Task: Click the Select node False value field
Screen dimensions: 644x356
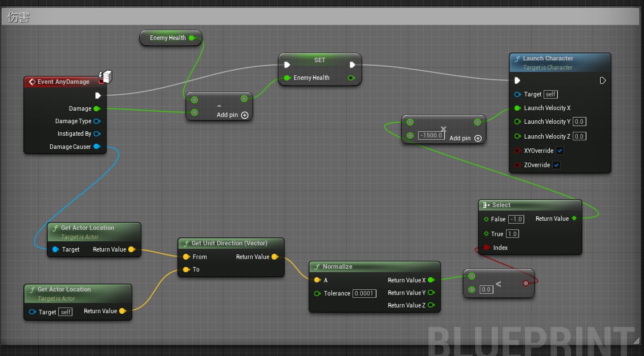Action: 516,219
